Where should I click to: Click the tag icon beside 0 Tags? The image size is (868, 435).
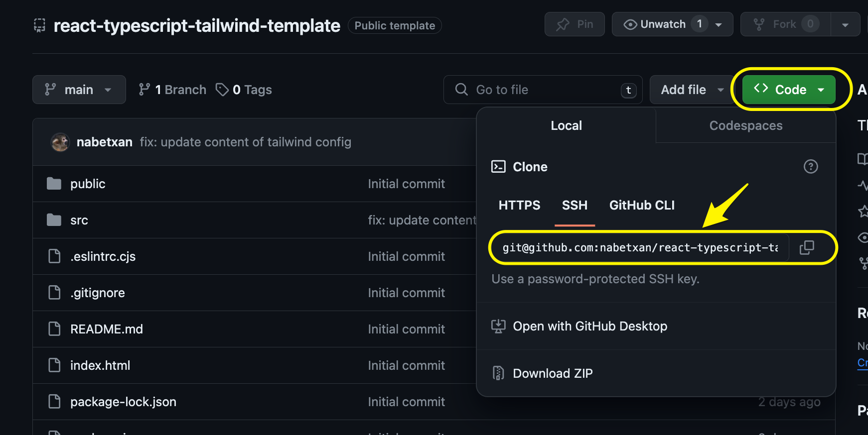point(222,90)
